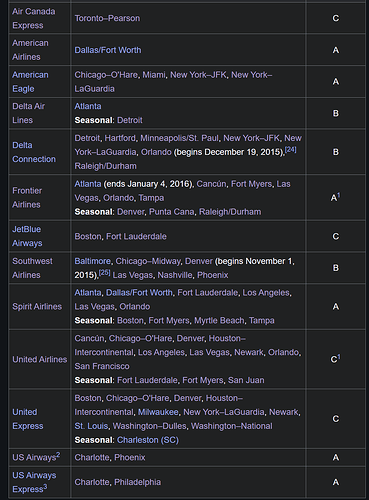
Task: Follow Chicago–O'Hare in American Eagle row
Action: coord(106,75)
